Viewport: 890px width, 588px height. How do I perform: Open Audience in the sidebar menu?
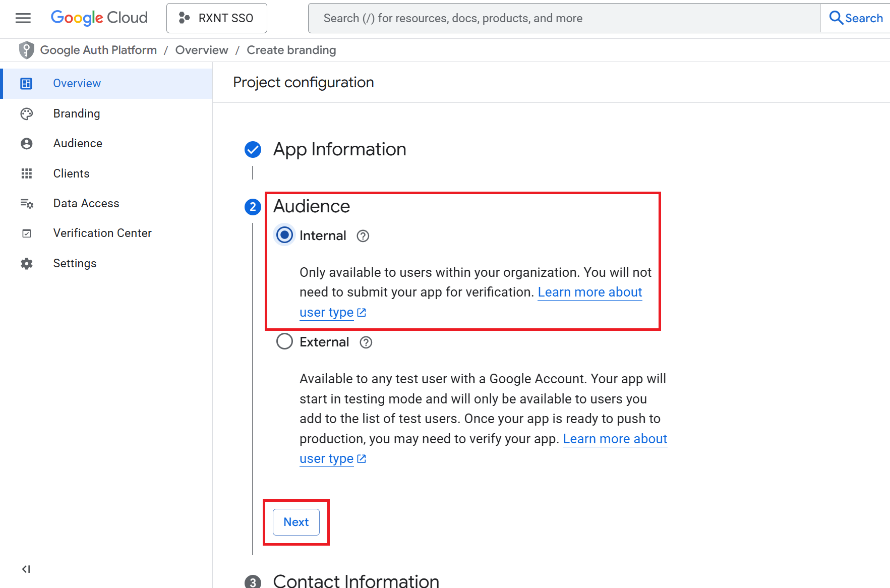coord(78,144)
